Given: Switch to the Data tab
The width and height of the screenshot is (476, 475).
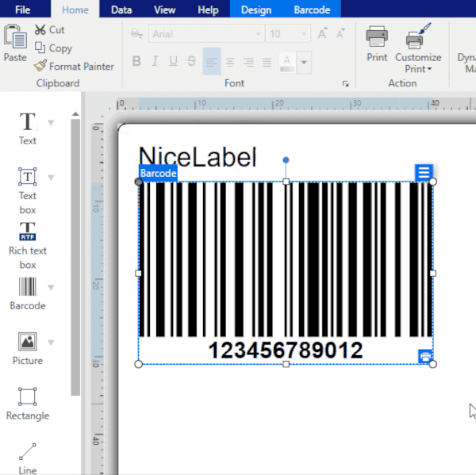Looking at the screenshot, I should click(x=121, y=10).
